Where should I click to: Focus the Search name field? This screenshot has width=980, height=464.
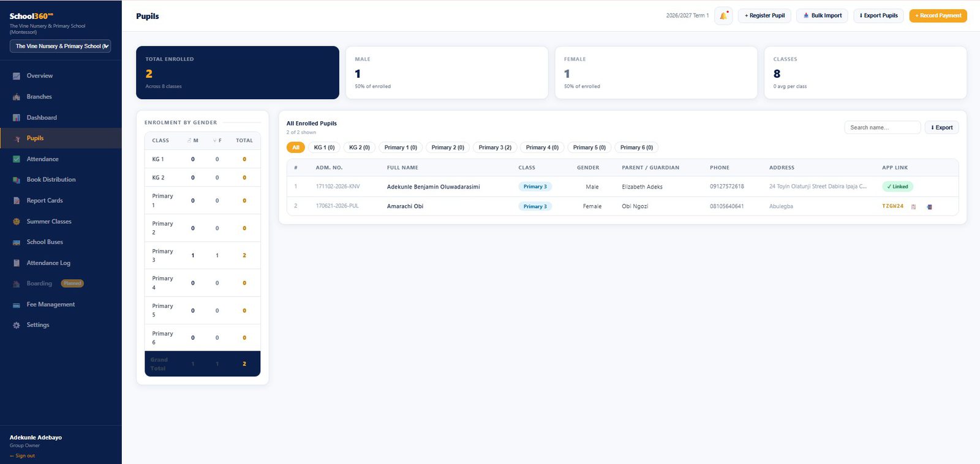882,127
